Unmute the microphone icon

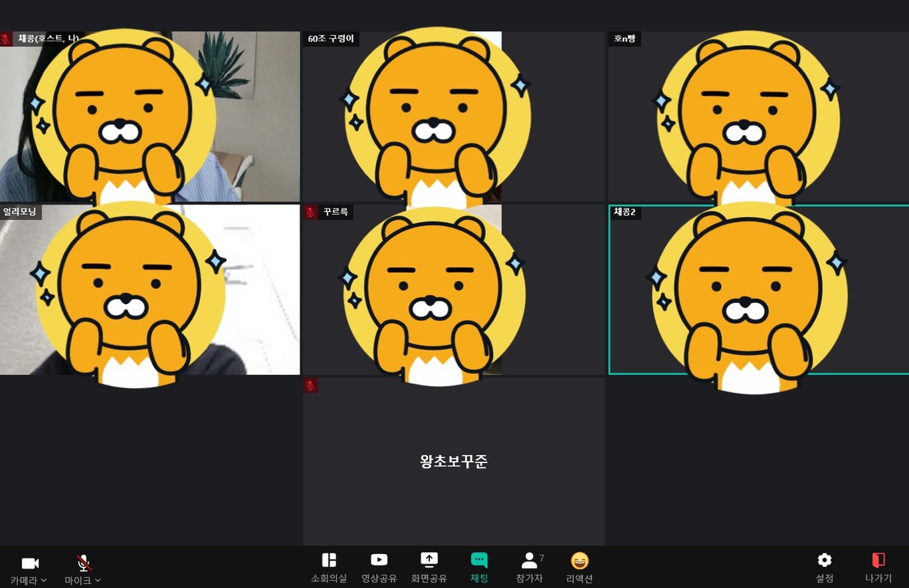coord(84,563)
